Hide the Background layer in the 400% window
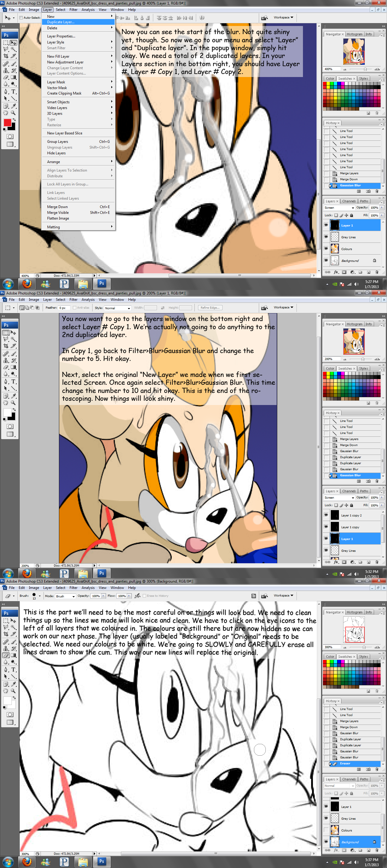The width and height of the screenshot is (387, 868). [x=326, y=260]
